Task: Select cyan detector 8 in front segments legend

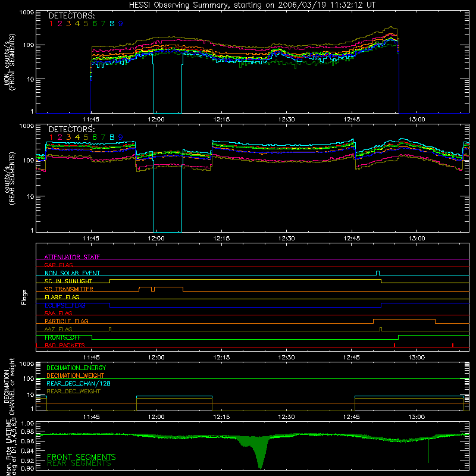Action: (x=112, y=24)
